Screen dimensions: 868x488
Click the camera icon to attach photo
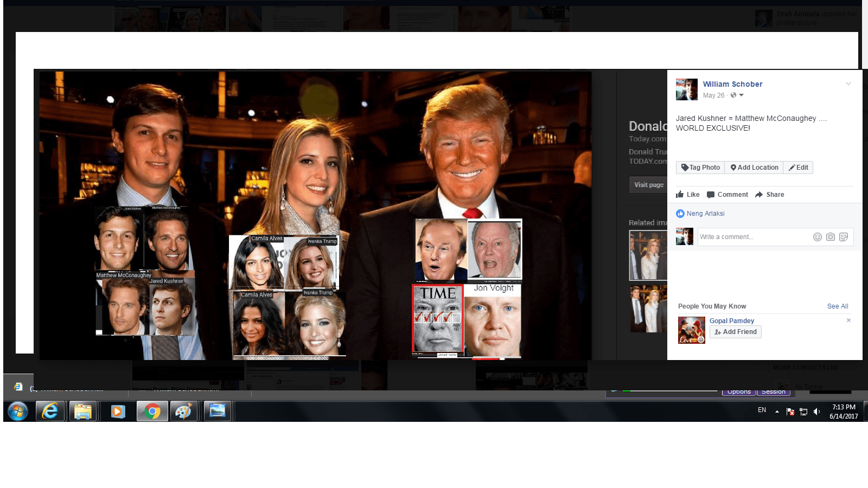pos(830,237)
